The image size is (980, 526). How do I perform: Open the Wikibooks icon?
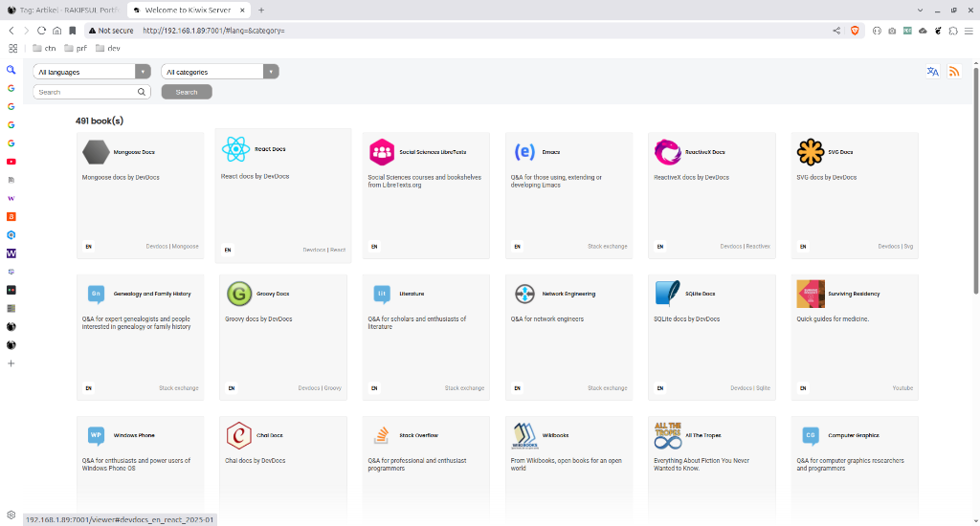(524, 435)
